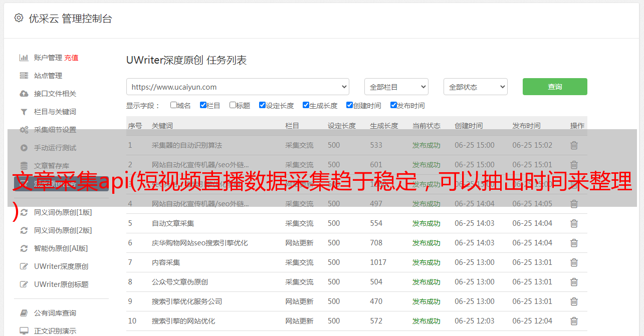Image resolution: width=644 pixels, height=336 pixels.
Task: Click the red 充值 link
Action: (71, 58)
